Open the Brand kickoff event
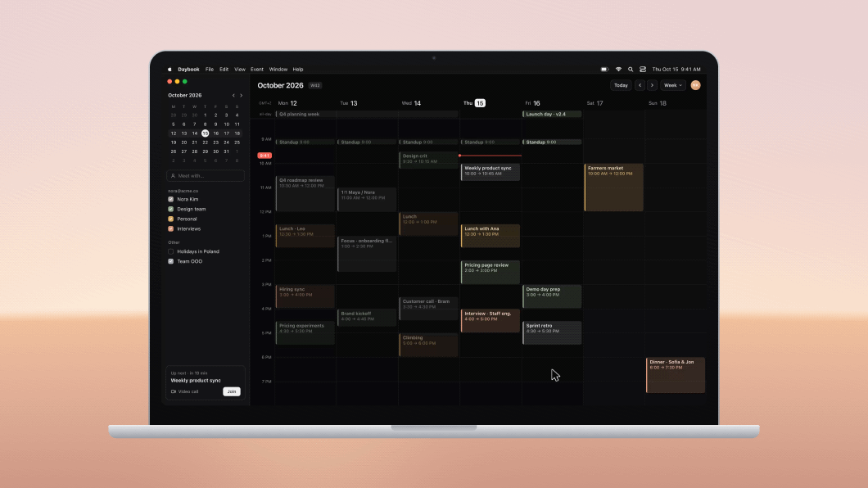 point(367,318)
